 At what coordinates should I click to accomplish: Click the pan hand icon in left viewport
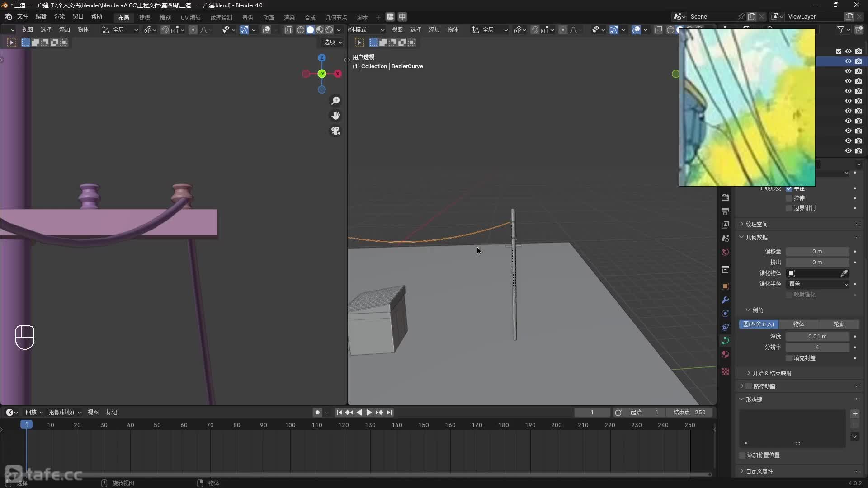point(335,116)
